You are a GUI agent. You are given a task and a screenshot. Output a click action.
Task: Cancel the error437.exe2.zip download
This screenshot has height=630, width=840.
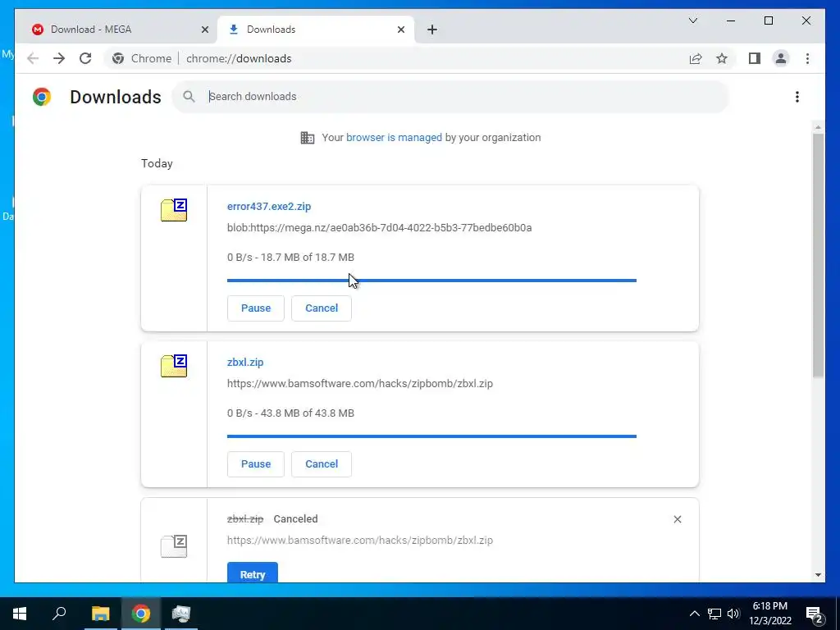tap(322, 308)
